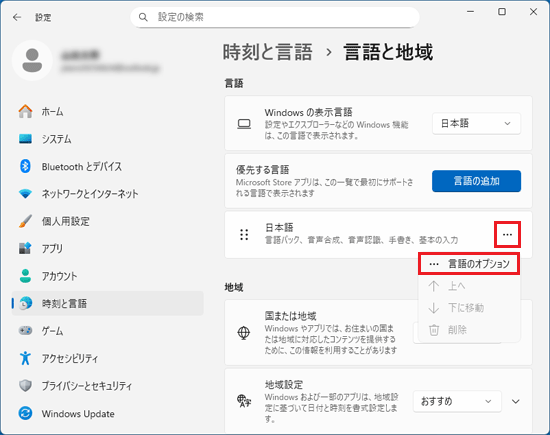
Task: Focus the 設定の検索 search field
Action: pyautogui.click(x=275, y=17)
